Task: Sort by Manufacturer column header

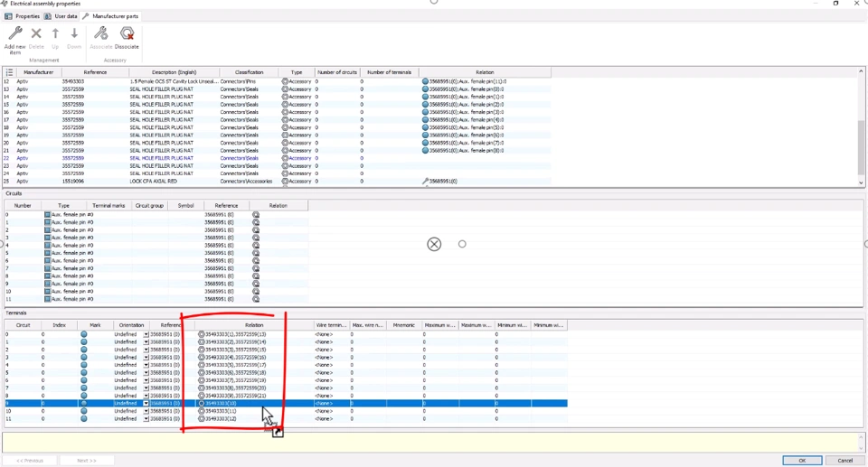Action: coord(39,72)
